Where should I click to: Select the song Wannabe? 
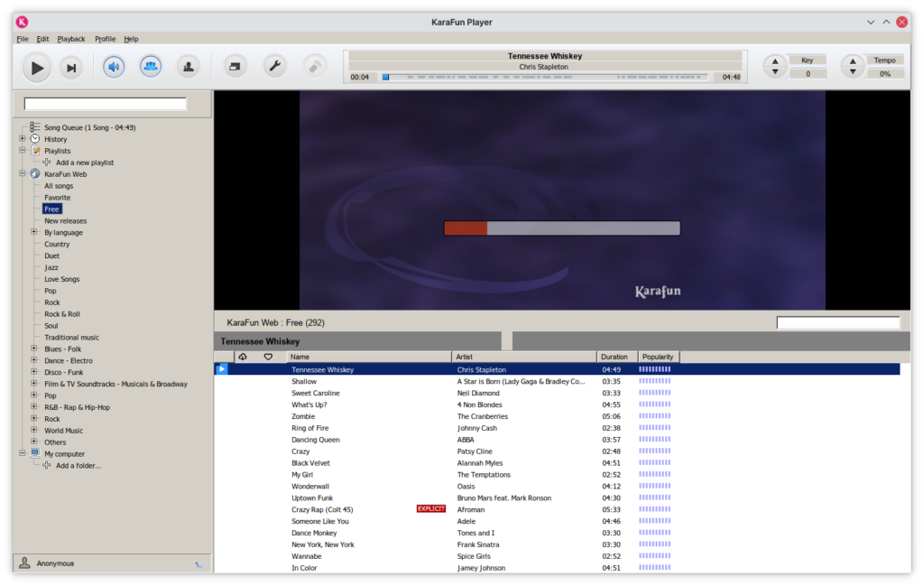307,556
